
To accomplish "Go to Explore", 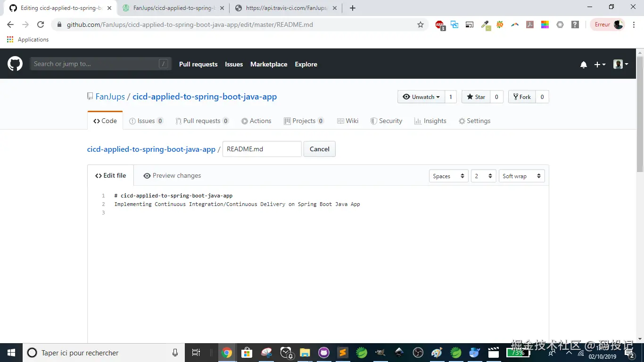I will pyautogui.click(x=306, y=65).
